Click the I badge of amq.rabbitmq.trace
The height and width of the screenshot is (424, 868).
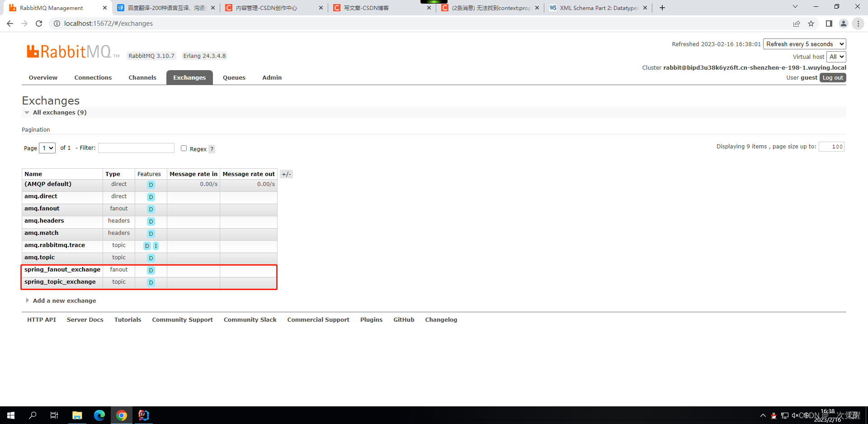click(156, 246)
